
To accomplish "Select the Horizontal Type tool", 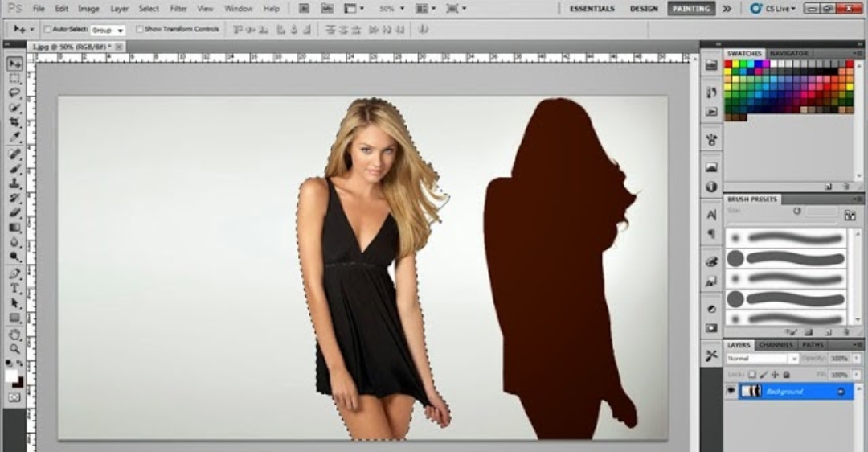I will click(14, 289).
